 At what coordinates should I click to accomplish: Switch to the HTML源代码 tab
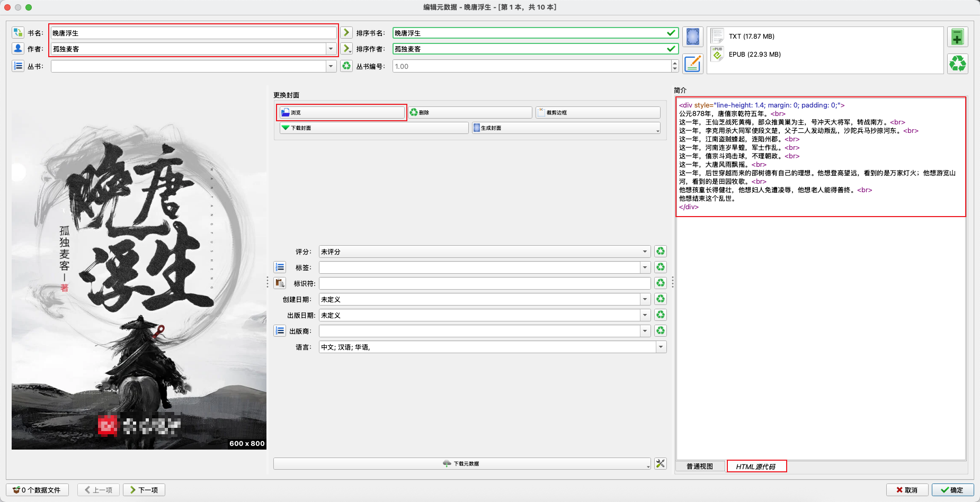pyautogui.click(x=756, y=466)
